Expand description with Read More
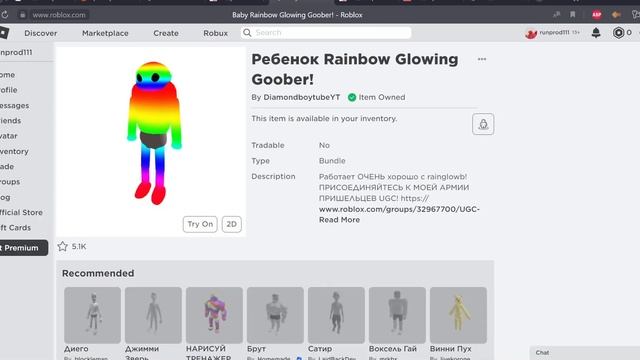 339,220
